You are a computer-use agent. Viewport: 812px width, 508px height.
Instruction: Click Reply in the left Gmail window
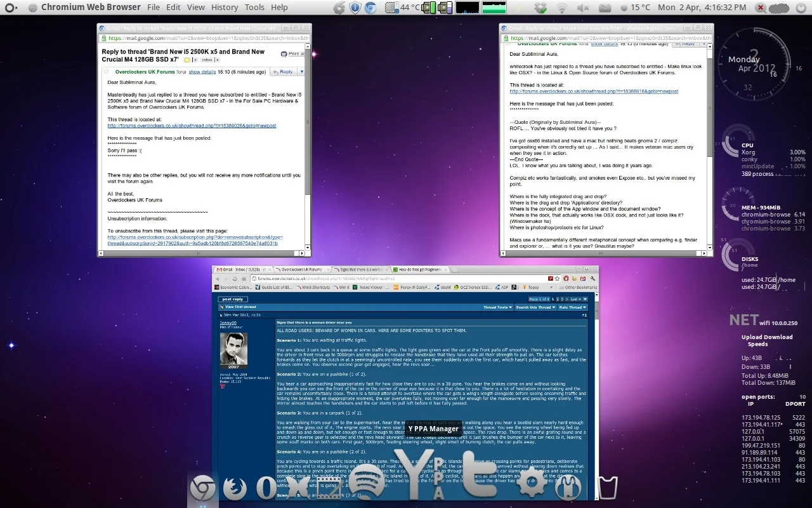(284, 72)
